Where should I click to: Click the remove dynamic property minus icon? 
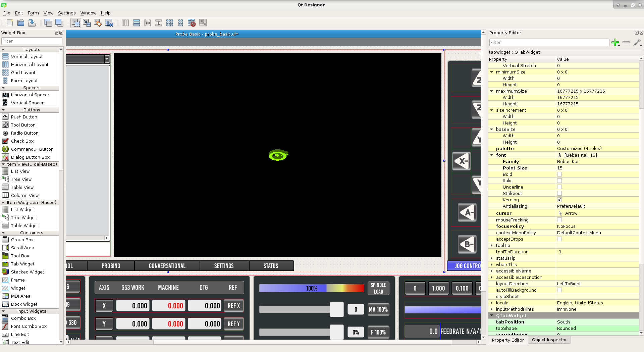[626, 43]
